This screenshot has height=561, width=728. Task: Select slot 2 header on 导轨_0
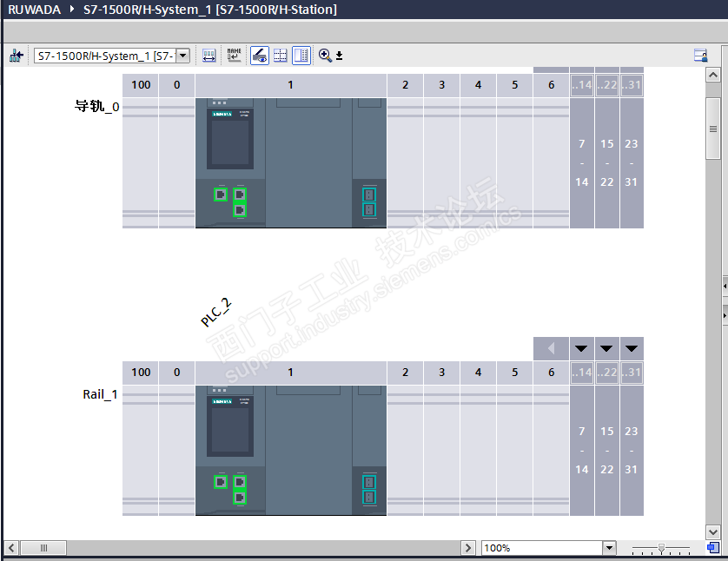[x=406, y=85]
